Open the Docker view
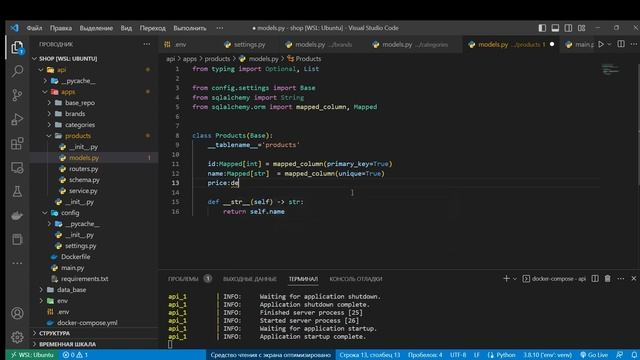The image size is (640, 360). tap(17, 215)
